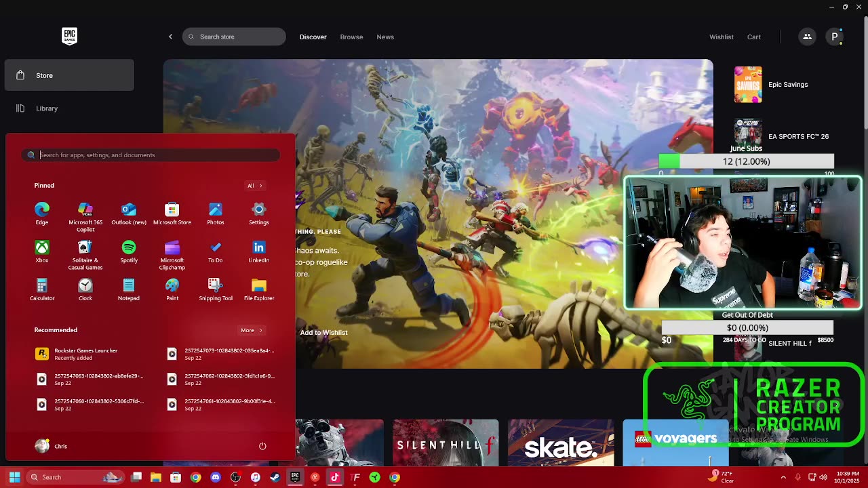868x488 pixels.
Task: Click the taskbar volume icon
Action: point(823,477)
